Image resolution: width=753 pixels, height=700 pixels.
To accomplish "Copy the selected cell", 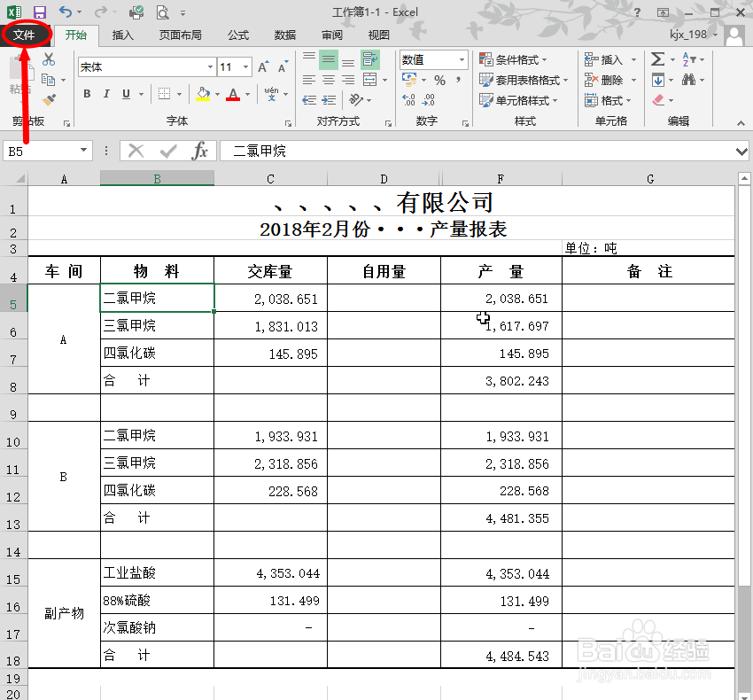I will pyautogui.click(x=48, y=80).
